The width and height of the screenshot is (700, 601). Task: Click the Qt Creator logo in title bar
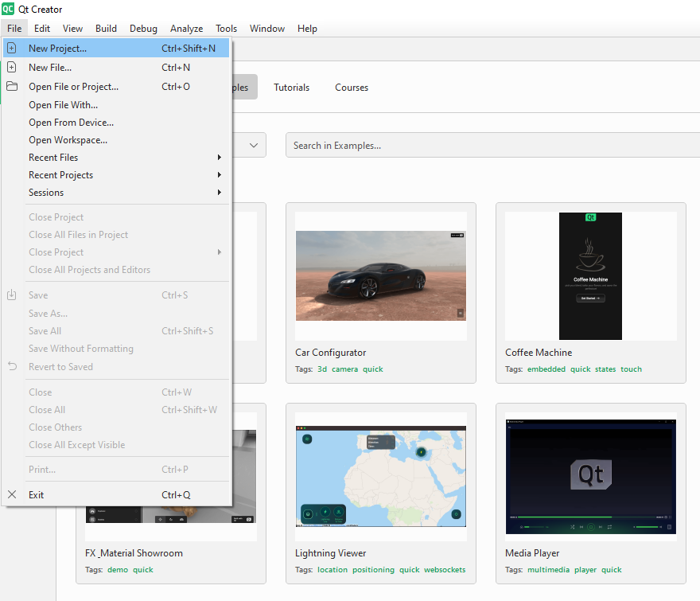click(x=8, y=10)
